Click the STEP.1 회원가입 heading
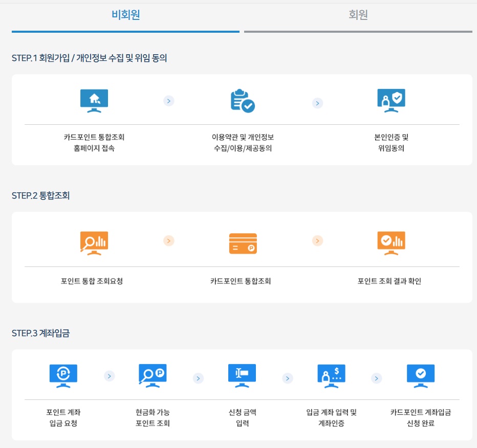 coord(89,58)
